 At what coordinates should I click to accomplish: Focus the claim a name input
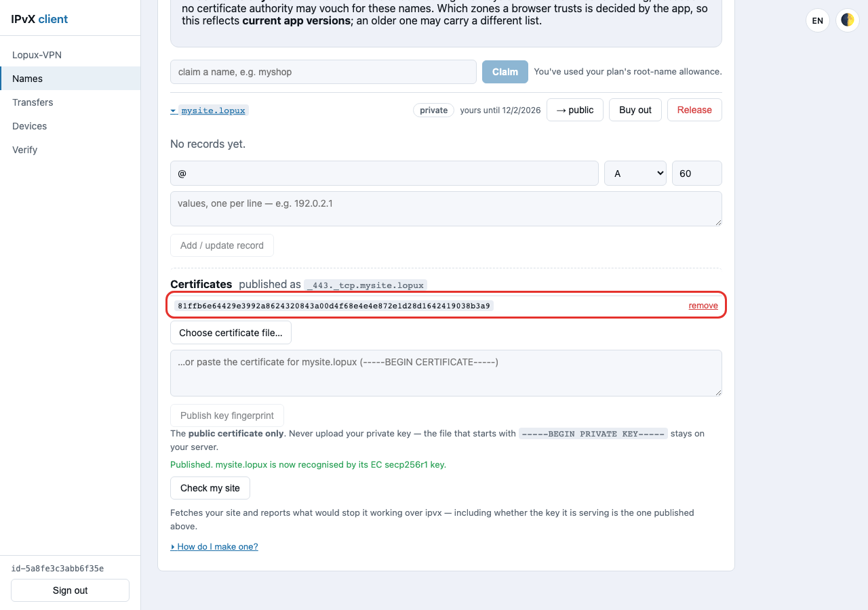(x=323, y=72)
